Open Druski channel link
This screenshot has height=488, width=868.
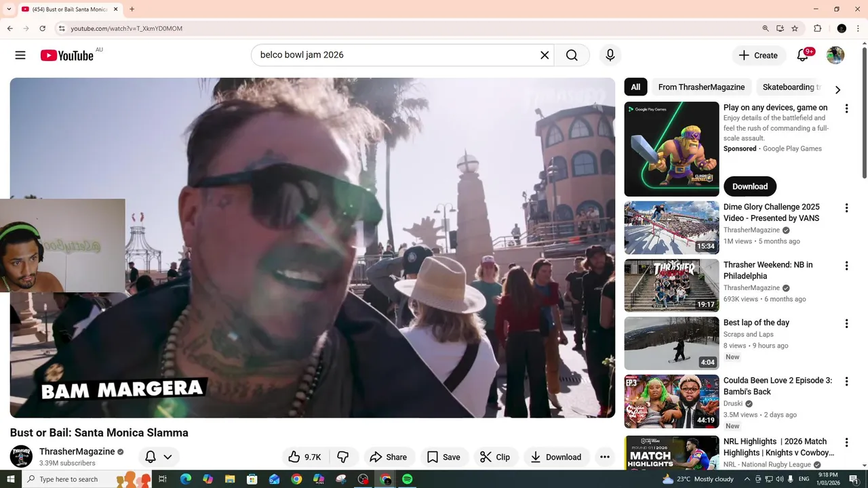click(733, 403)
